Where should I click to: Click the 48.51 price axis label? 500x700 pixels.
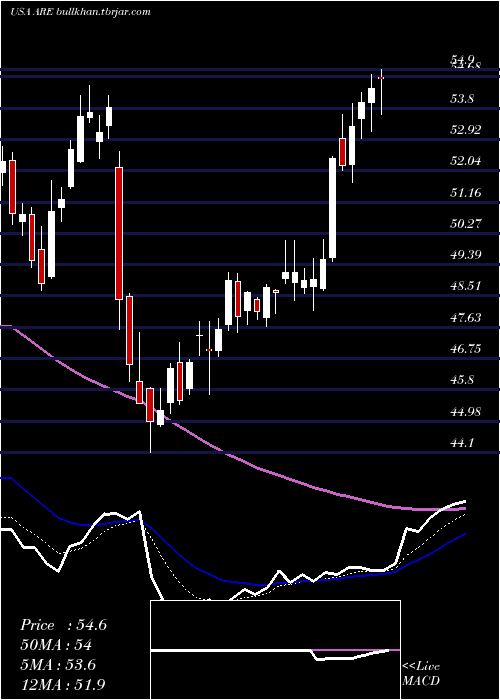[x=466, y=286]
